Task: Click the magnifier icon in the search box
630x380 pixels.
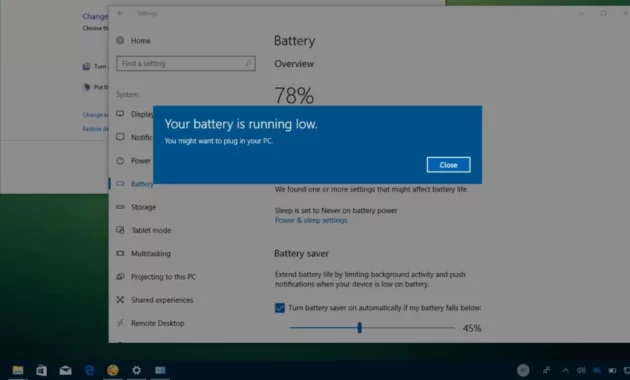Action: [x=248, y=63]
